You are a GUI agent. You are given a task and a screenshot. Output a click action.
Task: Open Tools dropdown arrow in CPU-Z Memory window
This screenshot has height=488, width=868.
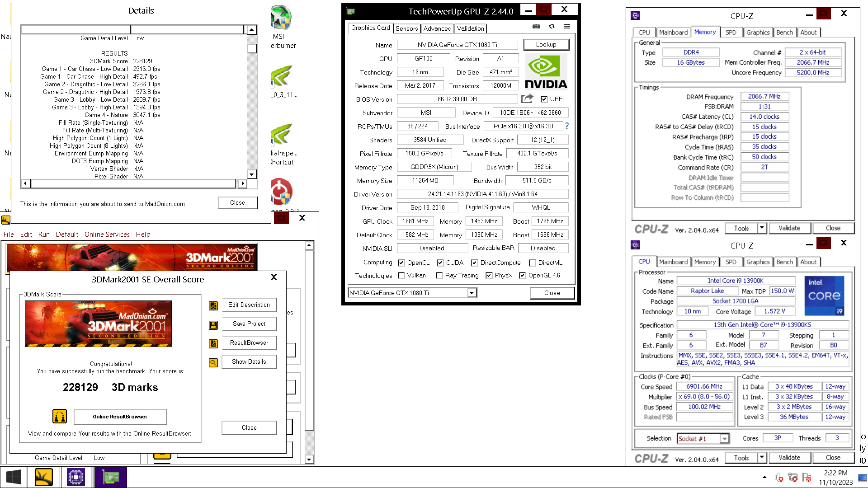[762, 228]
